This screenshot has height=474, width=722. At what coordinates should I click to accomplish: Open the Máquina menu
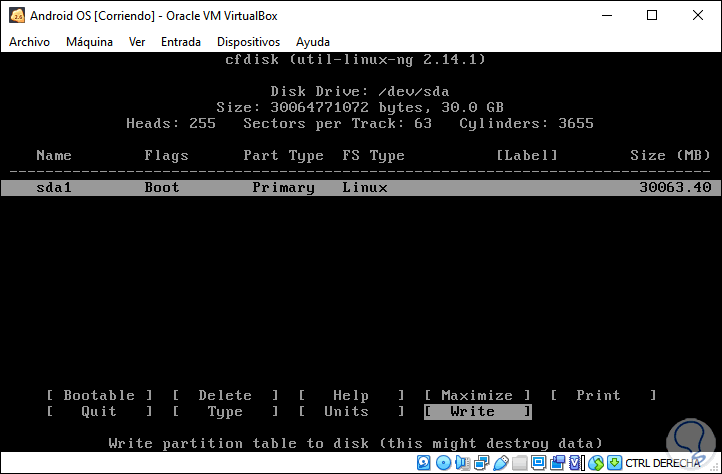[89, 42]
